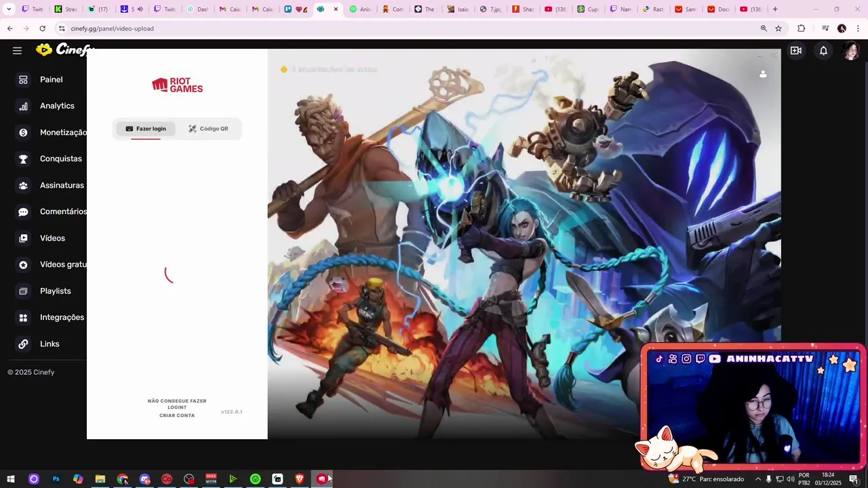
Task: Click the AninhaCatTV webcam overlay
Action: pyautogui.click(x=753, y=407)
